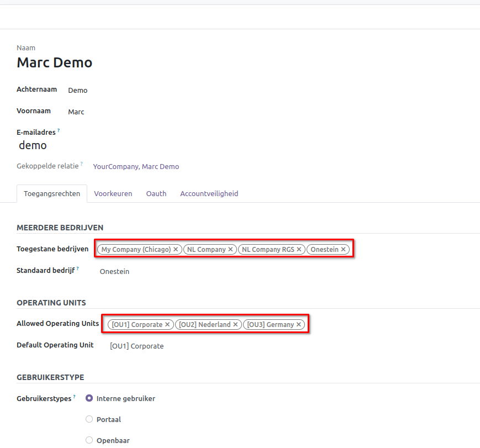Remove NL Company tag from allowed companies
This screenshot has height=448, width=480.
[x=230, y=250]
